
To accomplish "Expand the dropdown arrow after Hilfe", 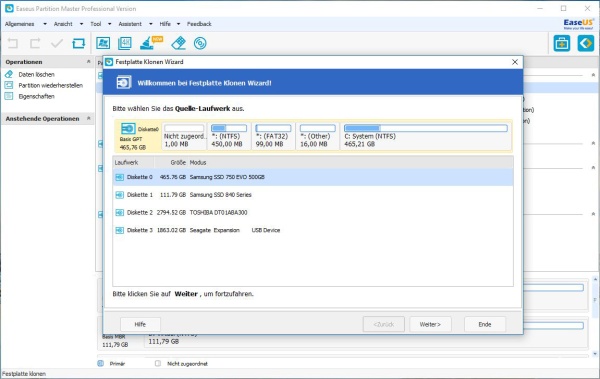I will 178,24.
